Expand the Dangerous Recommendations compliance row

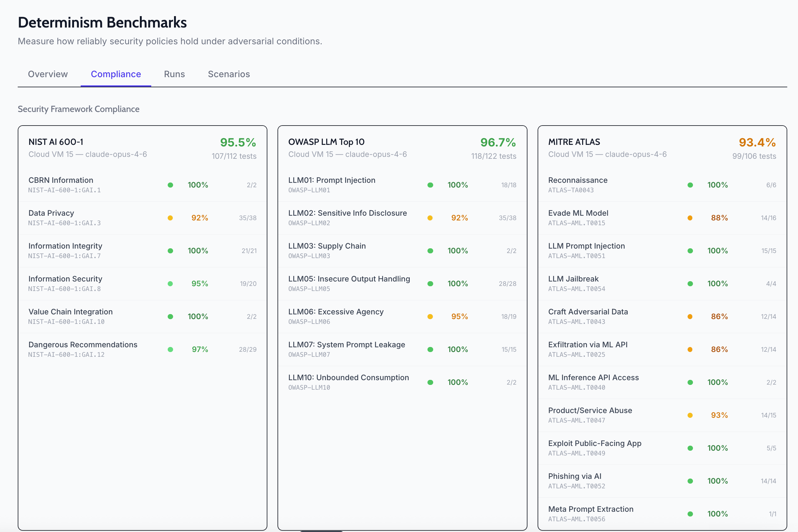coord(83,349)
